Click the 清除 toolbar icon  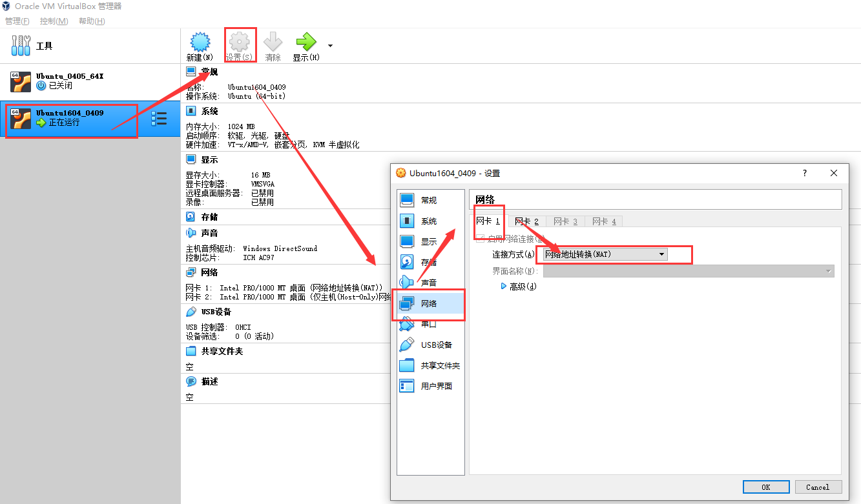click(273, 43)
